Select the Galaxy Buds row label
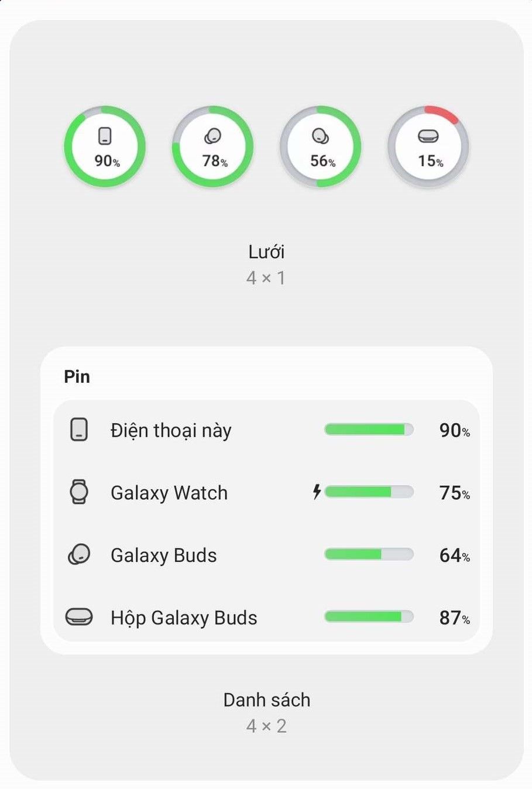Viewport: 532px width, 789px height. coord(164,555)
